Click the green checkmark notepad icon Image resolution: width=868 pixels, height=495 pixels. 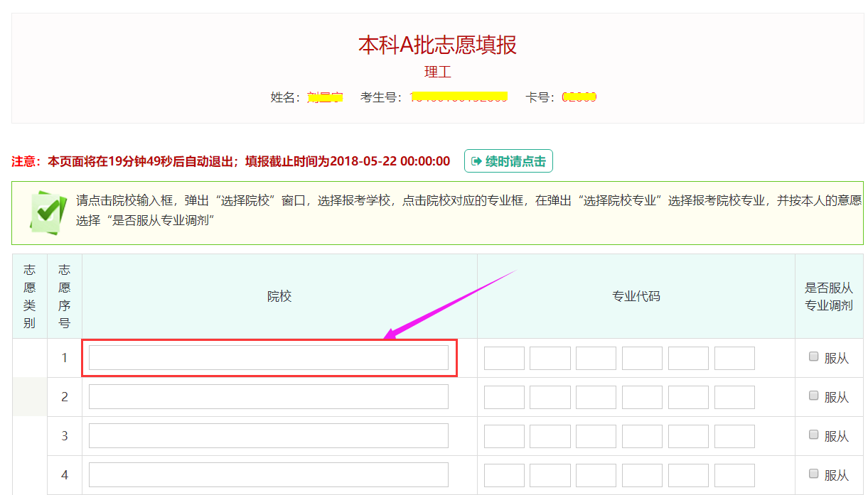coord(48,212)
